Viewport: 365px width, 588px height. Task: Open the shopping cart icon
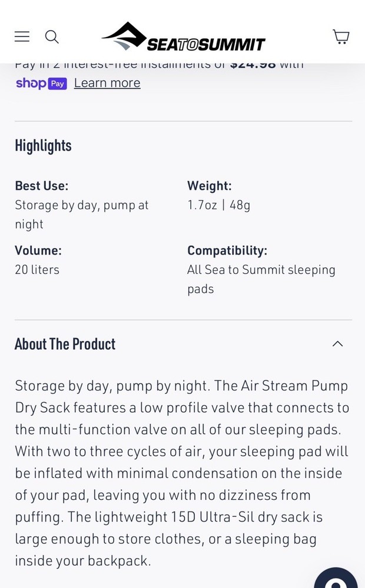coord(341,36)
